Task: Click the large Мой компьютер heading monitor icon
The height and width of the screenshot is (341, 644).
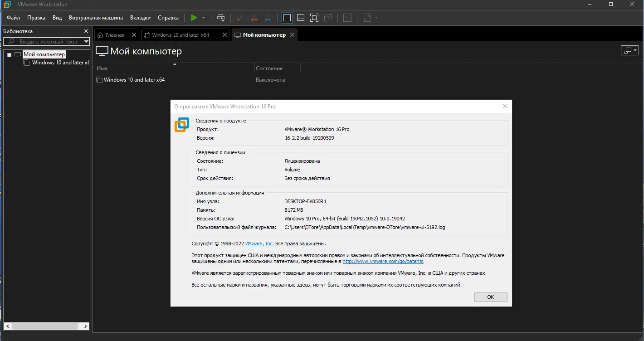Action: tap(102, 51)
